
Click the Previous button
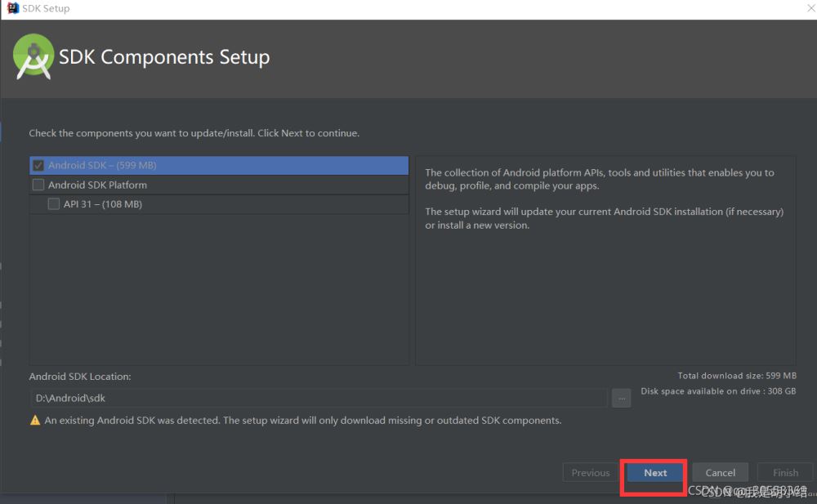(591, 473)
